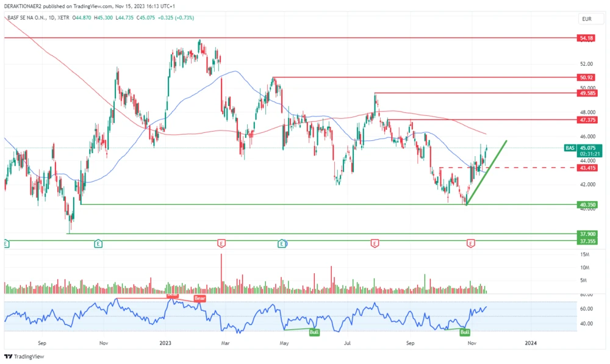Click the green Bull label below May
Image resolution: width=610 pixels, height=364 pixels.
[314, 332]
